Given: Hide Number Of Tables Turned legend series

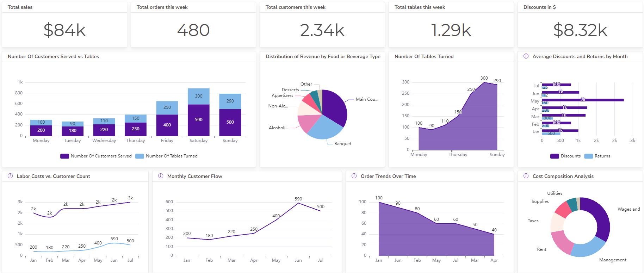Looking at the screenshot, I should coord(171,156).
